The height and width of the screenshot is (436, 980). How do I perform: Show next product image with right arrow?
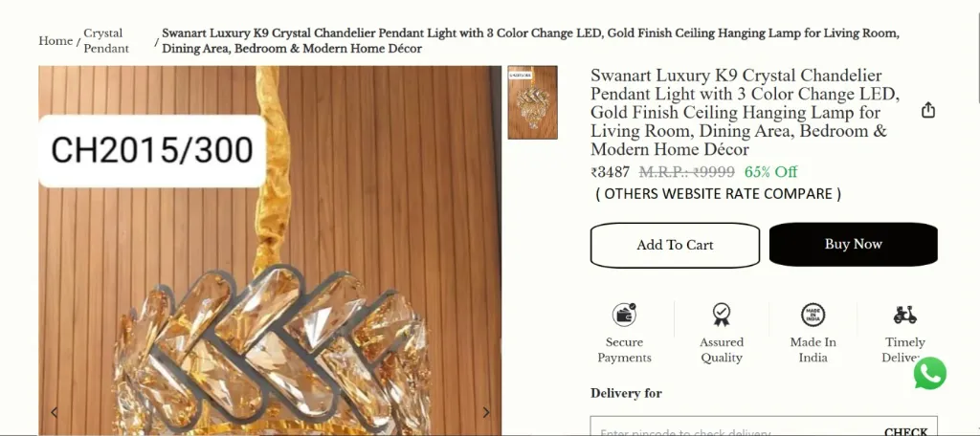coord(485,412)
